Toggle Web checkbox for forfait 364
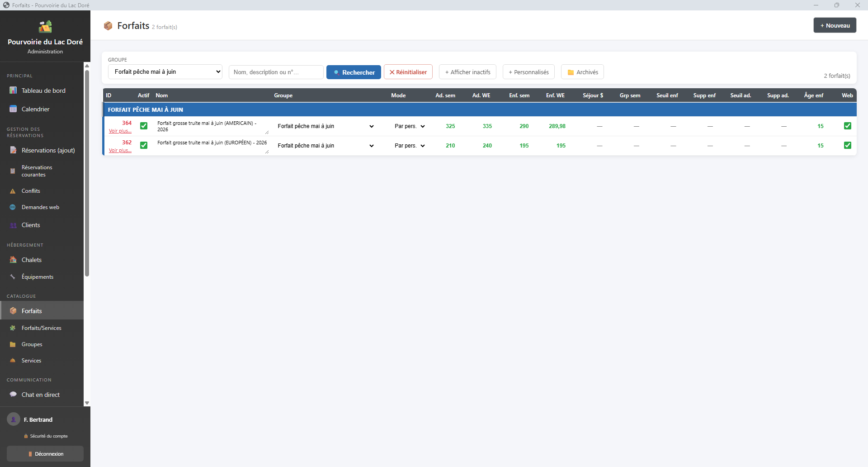Image resolution: width=868 pixels, height=467 pixels. coord(848,126)
